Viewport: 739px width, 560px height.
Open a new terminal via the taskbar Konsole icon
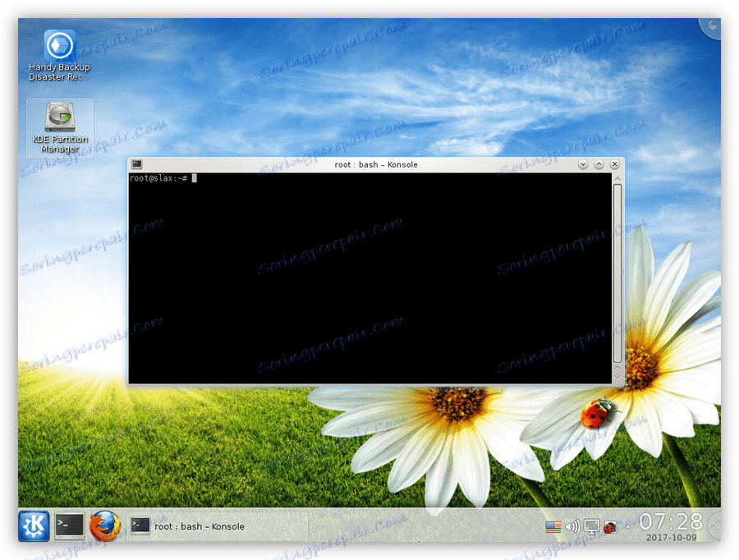69,526
